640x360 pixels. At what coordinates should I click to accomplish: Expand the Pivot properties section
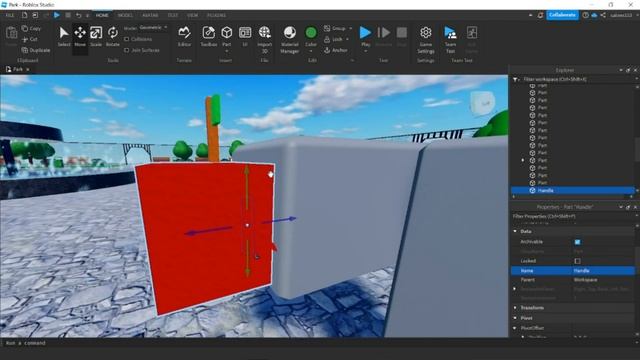(515, 318)
